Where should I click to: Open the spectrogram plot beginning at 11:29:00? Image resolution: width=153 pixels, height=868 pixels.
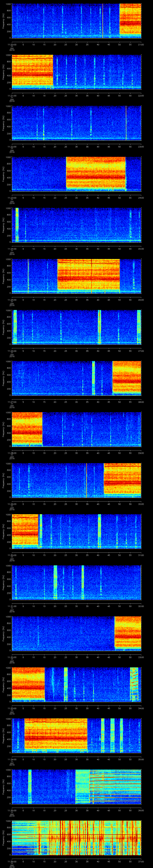click(x=76, y=480)
